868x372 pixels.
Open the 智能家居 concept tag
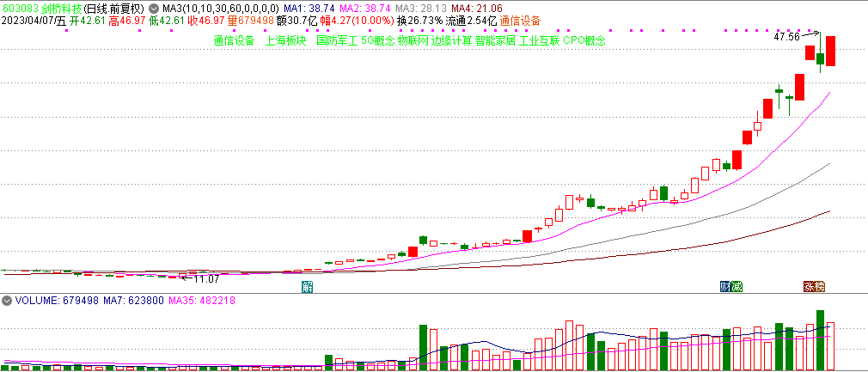[495, 40]
